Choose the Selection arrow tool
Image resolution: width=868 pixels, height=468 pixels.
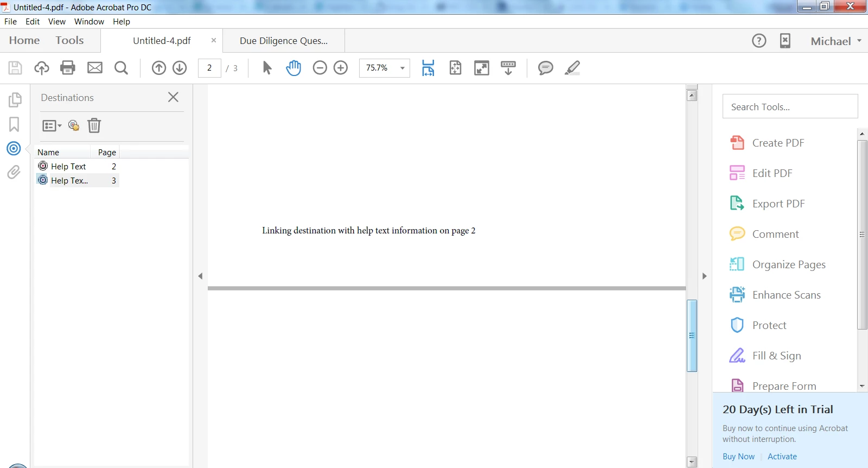267,68
